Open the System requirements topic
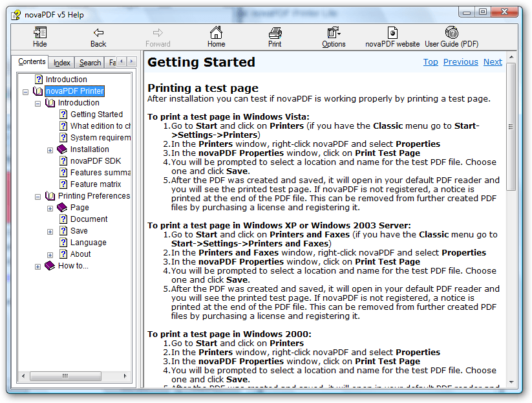 (x=100, y=138)
